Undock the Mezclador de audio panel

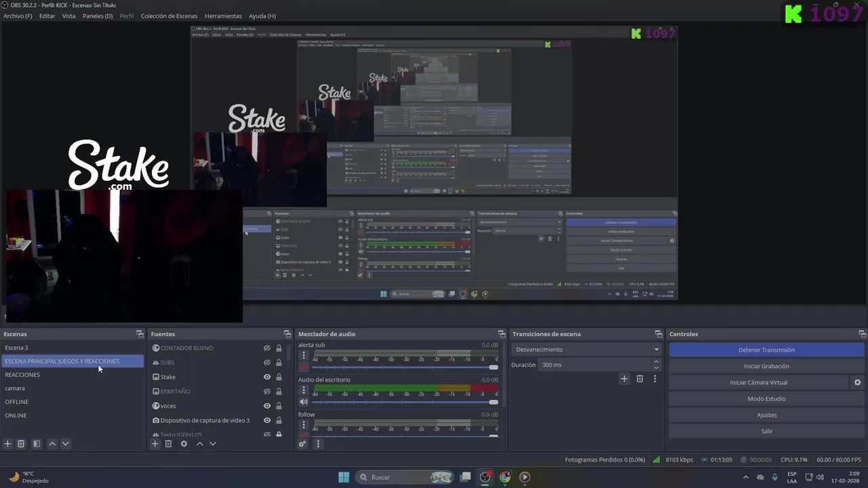pos(502,334)
